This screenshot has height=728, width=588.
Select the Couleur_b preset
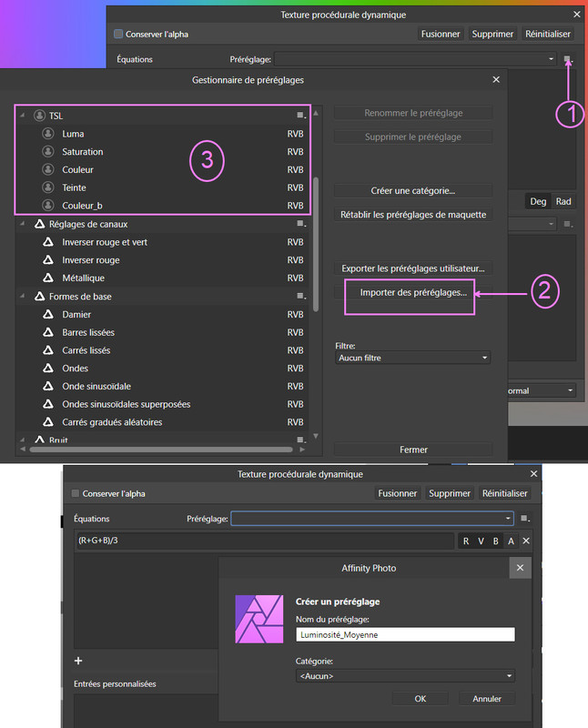tap(163, 206)
